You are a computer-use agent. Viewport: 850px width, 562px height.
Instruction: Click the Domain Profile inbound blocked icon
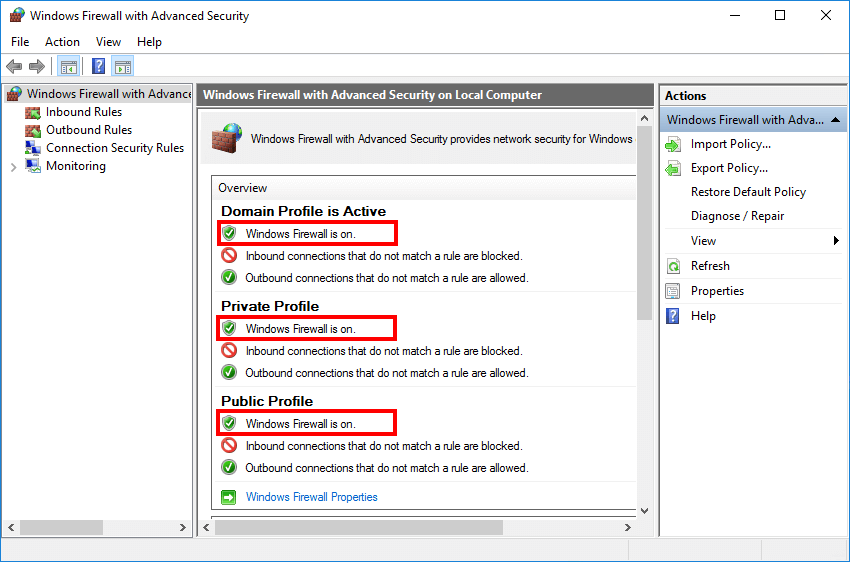pyautogui.click(x=229, y=255)
